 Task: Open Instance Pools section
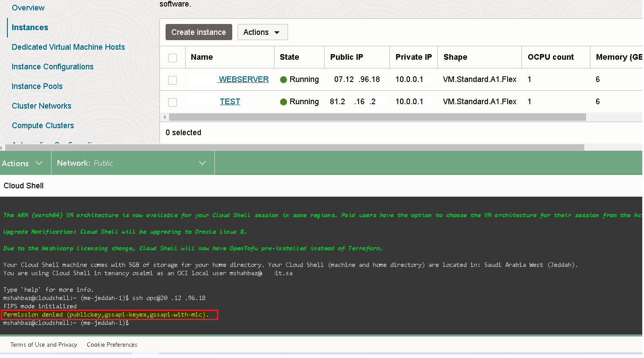pos(37,86)
